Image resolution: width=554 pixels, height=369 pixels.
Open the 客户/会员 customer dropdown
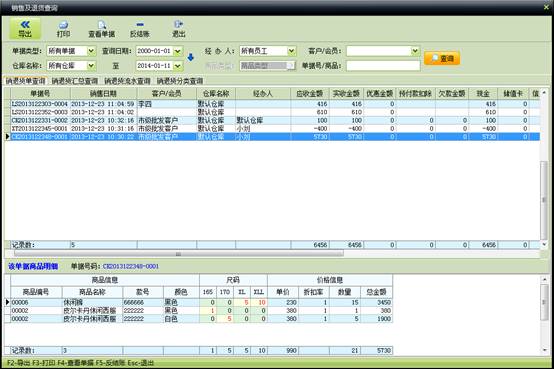(415, 51)
